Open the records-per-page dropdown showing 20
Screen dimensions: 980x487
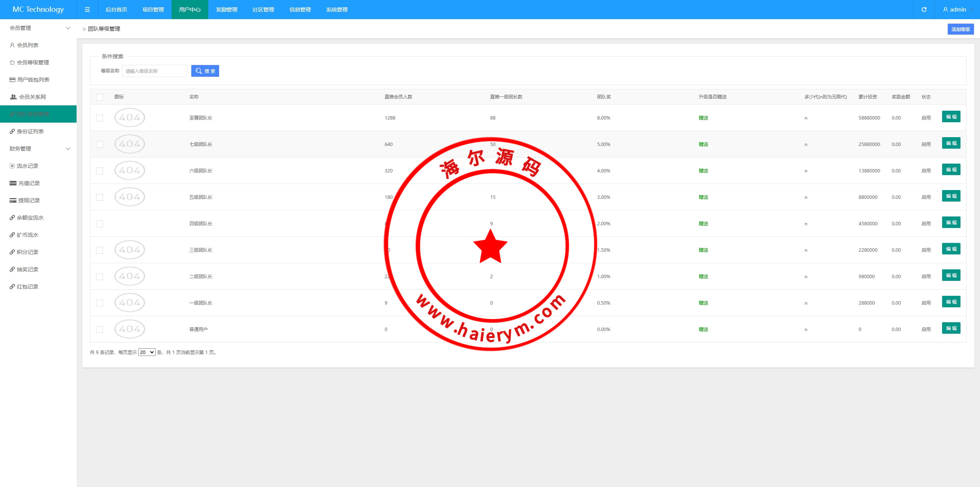tap(147, 353)
